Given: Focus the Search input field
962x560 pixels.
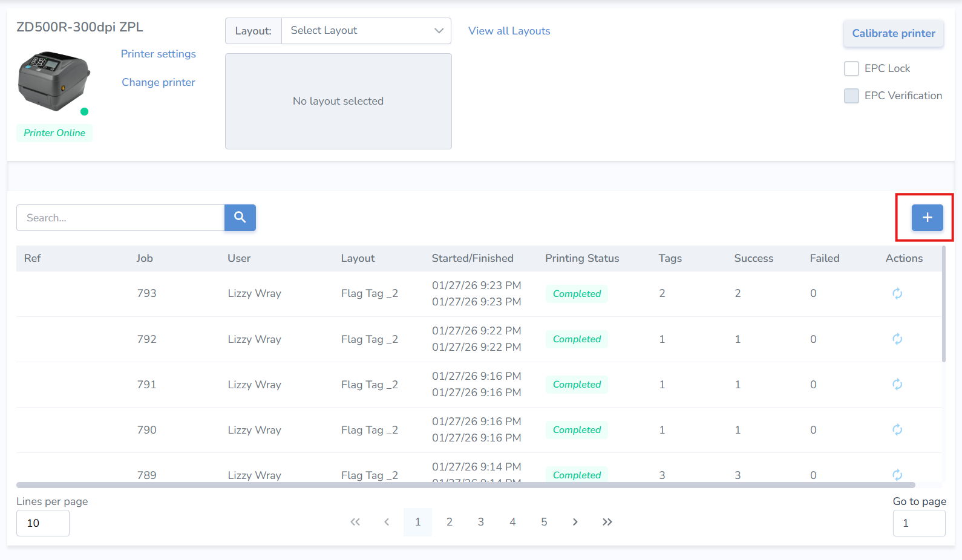Looking at the screenshot, I should (x=120, y=218).
